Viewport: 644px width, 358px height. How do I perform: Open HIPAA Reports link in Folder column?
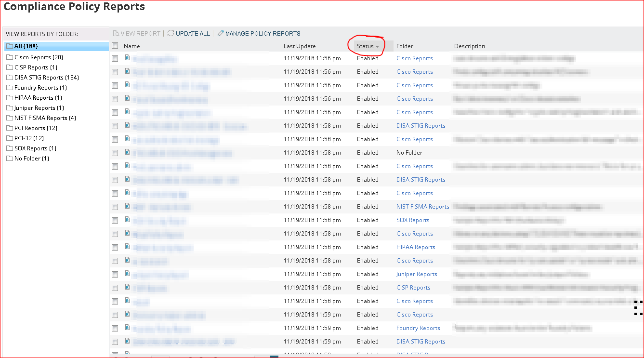(x=416, y=247)
